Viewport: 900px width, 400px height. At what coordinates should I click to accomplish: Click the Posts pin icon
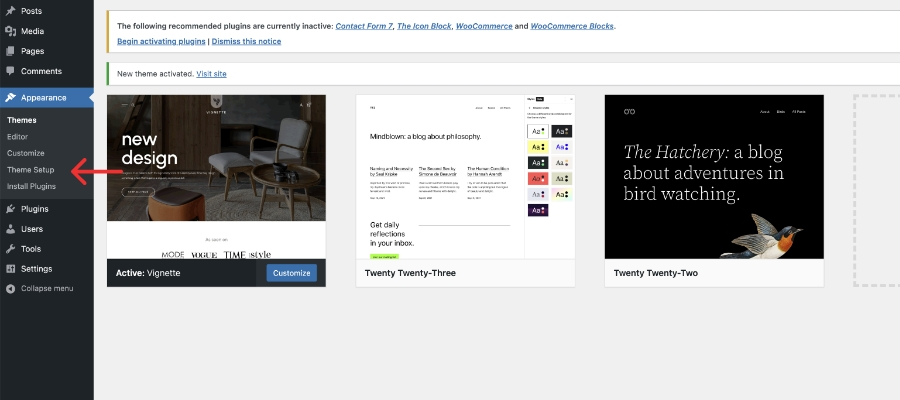(x=10, y=11)
